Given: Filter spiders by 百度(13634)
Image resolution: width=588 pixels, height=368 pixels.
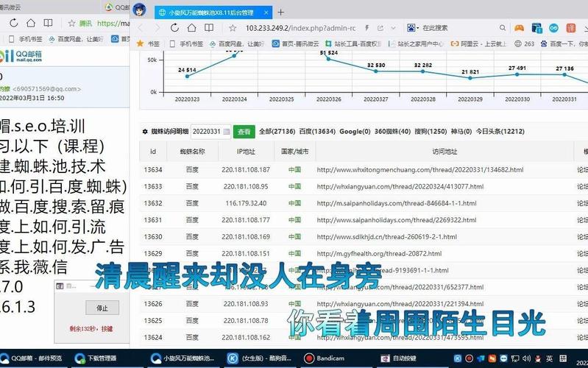Looking at the screenshot, I should 317,131.
